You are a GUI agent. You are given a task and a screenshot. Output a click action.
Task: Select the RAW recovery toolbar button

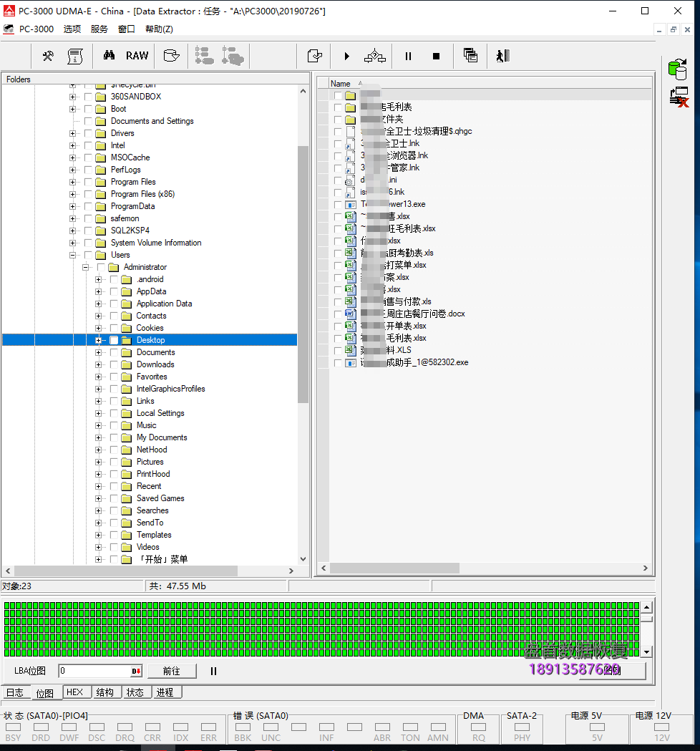[x=137, y=56]
